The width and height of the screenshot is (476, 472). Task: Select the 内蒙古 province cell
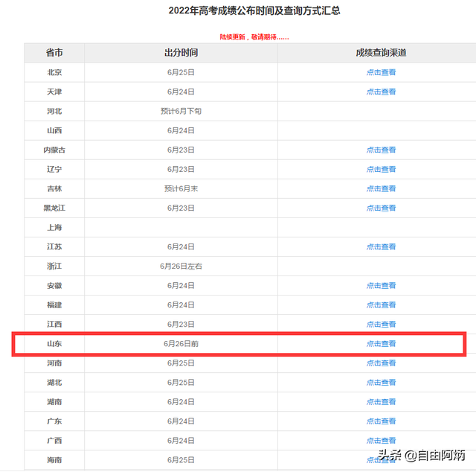[54, 150]
